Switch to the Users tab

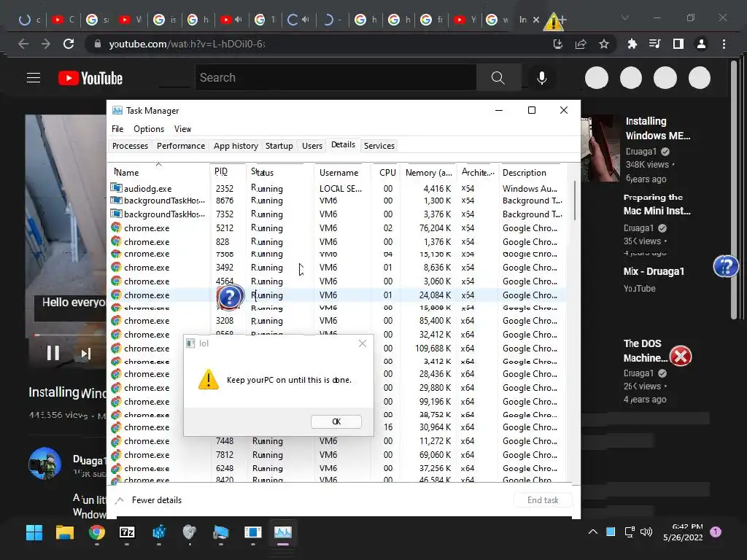(312, 146)
